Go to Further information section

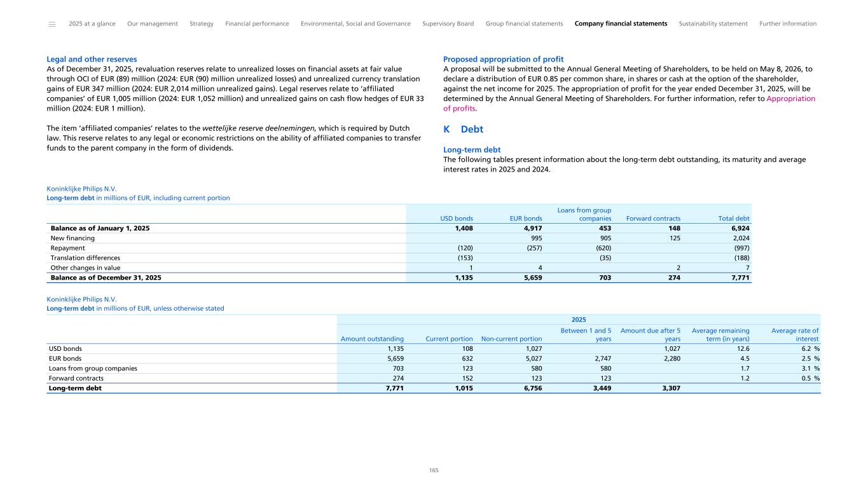click(x=788, y=24)
